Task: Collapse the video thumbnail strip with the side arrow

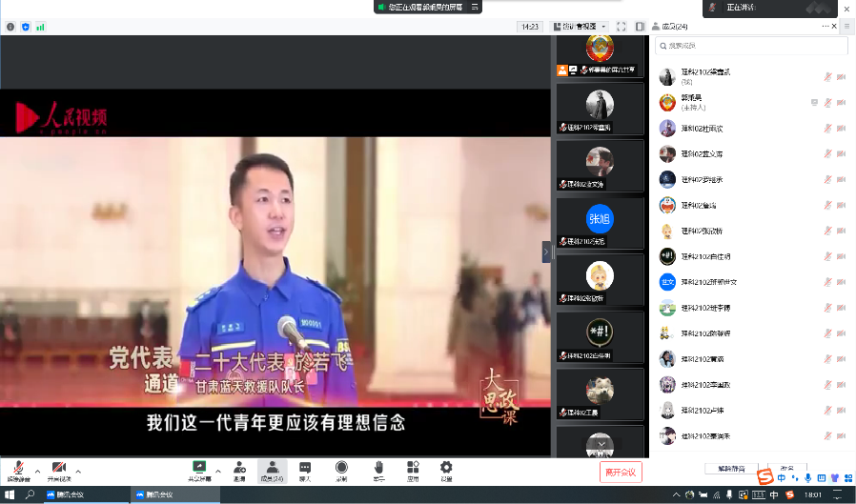Action: [x=546, y=252]
